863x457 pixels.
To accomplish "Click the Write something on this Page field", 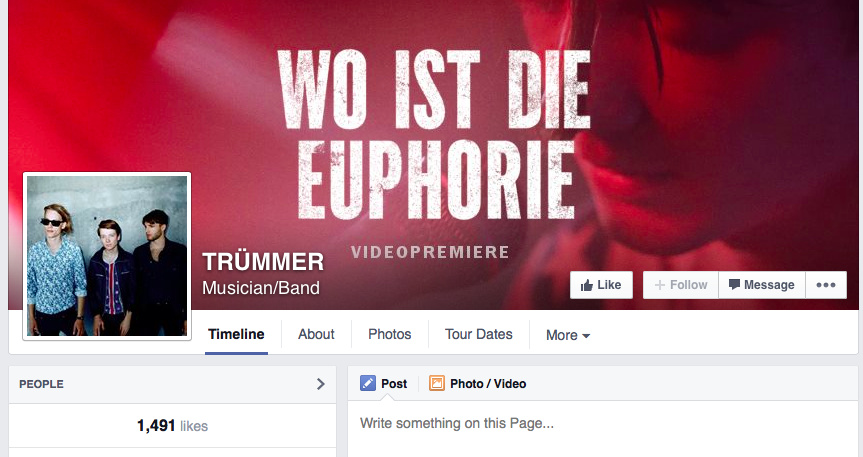I will (603, 423).
